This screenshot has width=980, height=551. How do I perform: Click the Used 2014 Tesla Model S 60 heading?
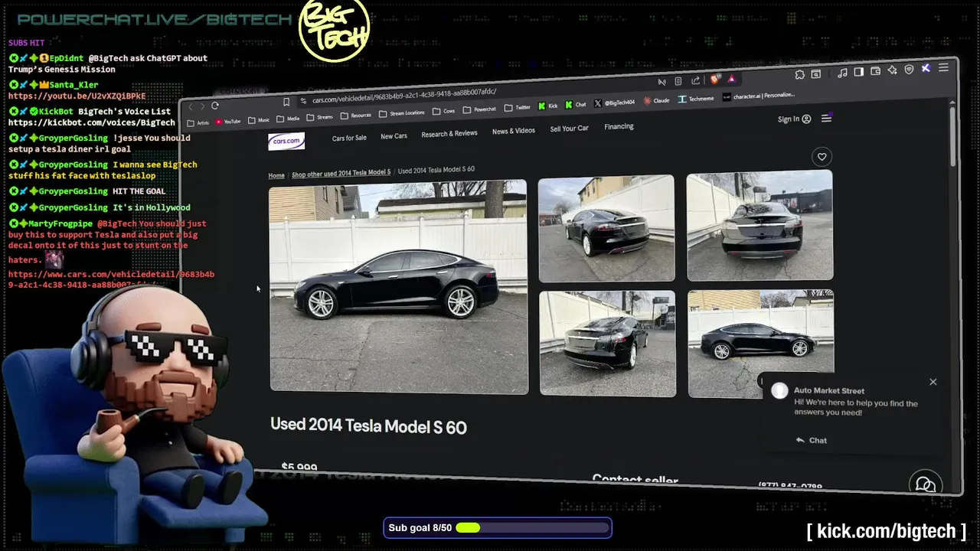point(368,426)
